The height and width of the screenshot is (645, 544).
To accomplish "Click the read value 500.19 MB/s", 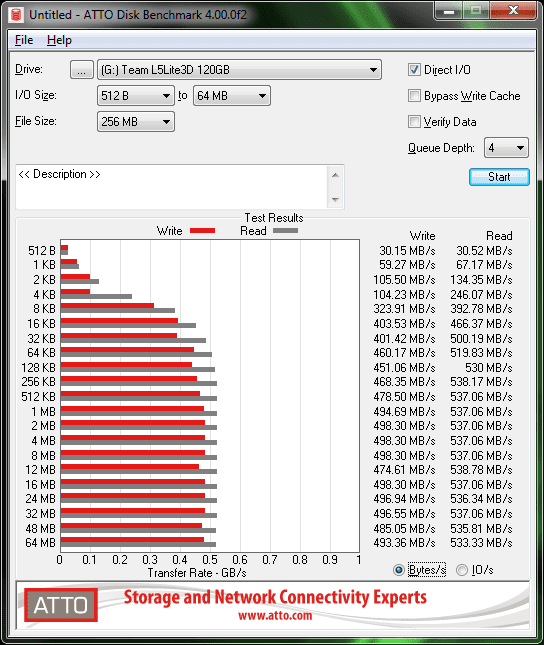I will tap(481, 339).
